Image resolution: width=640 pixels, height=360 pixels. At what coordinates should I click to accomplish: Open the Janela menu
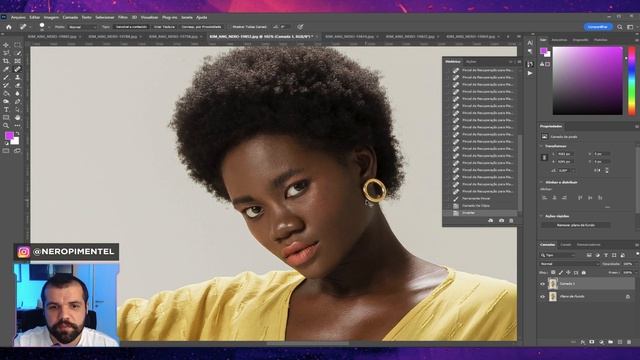tap(187, 18)
